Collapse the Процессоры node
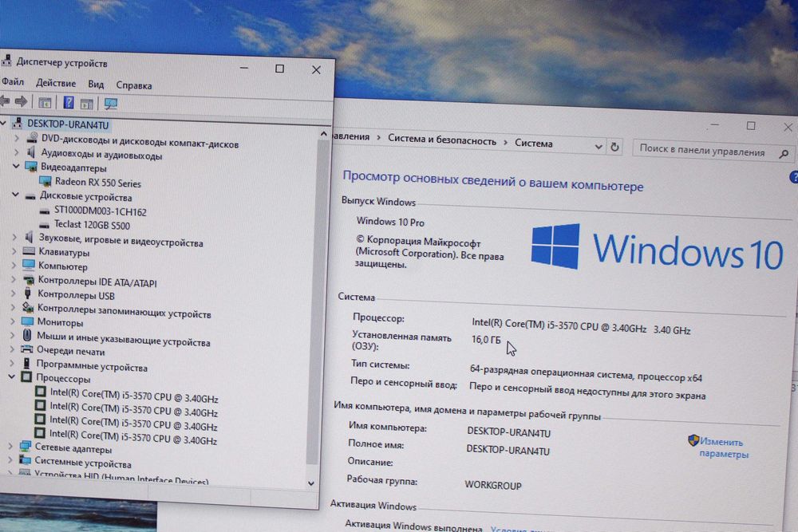The width and height of the screenshot is (798, 532). 12,377
